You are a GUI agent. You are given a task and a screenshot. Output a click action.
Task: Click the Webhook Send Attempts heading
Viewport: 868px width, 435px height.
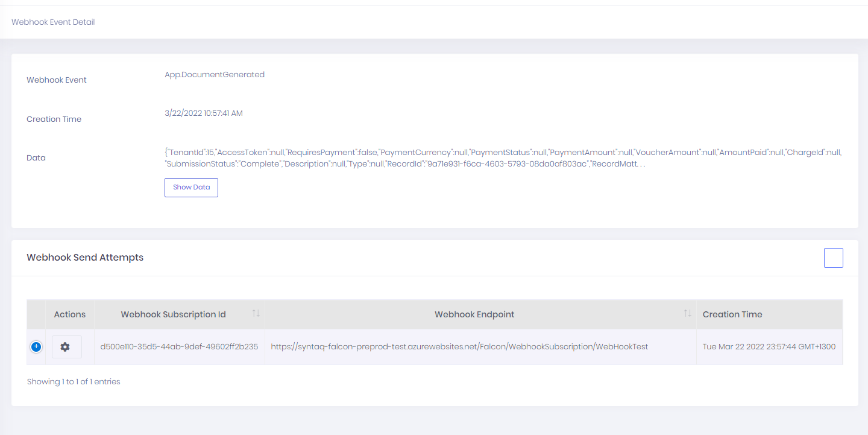click(x=84, y=257)
